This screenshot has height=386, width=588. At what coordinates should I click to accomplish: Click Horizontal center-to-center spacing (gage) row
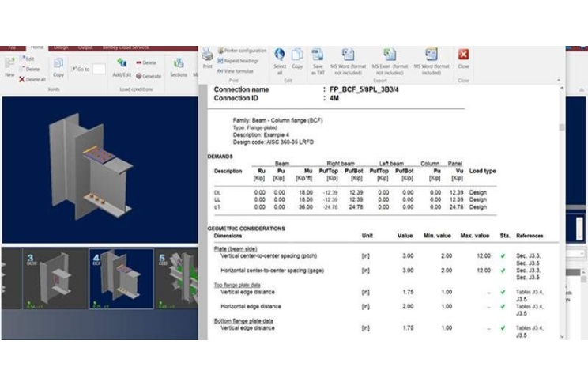(x=383, y=271)
